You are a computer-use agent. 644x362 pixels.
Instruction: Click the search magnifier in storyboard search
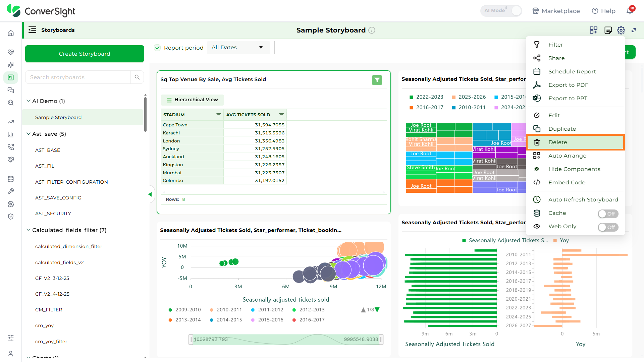[137, 77]
